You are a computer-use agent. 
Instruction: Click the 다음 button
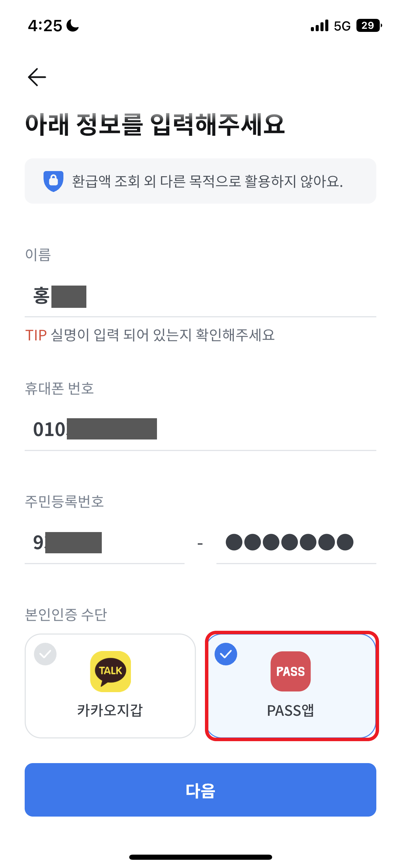coord(200,790)
